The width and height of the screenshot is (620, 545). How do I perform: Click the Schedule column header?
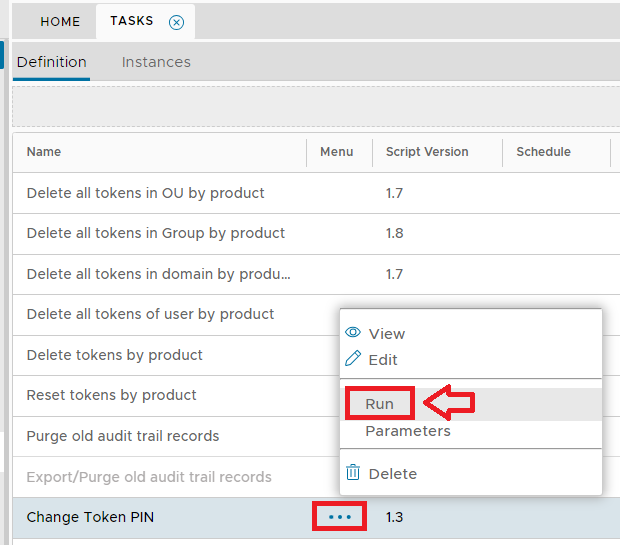[543, 152]
